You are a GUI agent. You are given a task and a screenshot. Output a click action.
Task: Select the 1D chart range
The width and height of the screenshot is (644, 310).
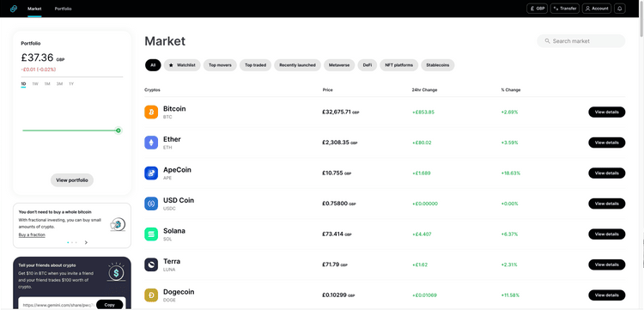click(23, 84)
